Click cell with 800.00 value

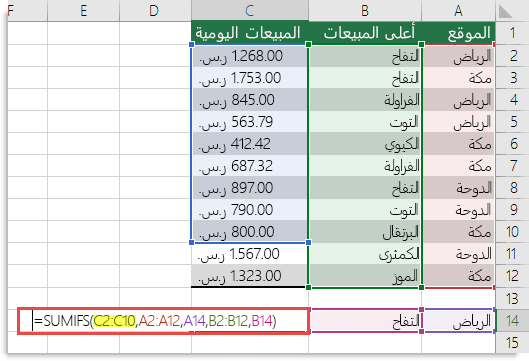(250, 232)
